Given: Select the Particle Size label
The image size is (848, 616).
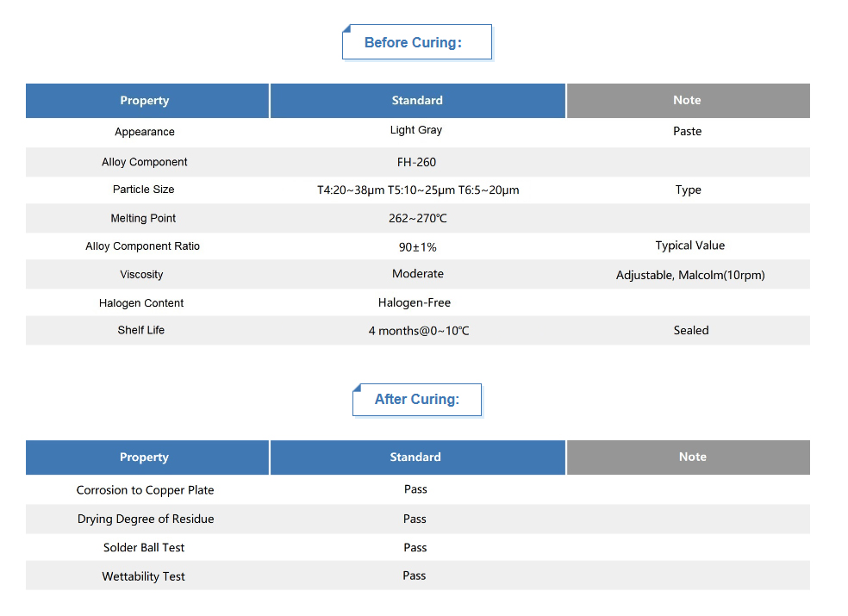Looking at the screenshot, I should click(143, 190).
